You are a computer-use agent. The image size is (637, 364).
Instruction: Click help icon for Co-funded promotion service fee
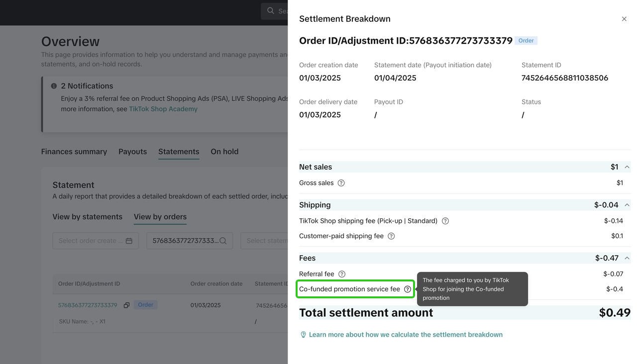(x=408, y=289)
